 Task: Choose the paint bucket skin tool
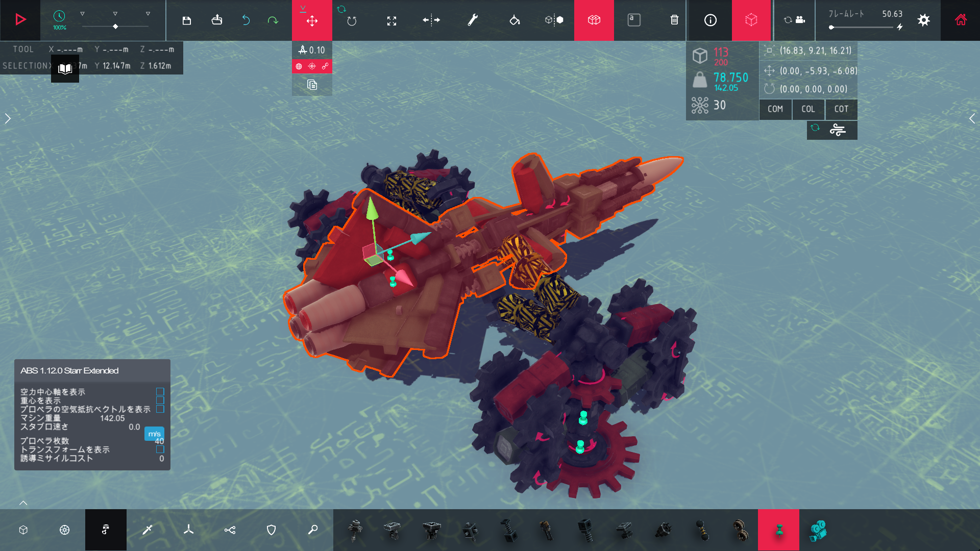pos(514,20)
